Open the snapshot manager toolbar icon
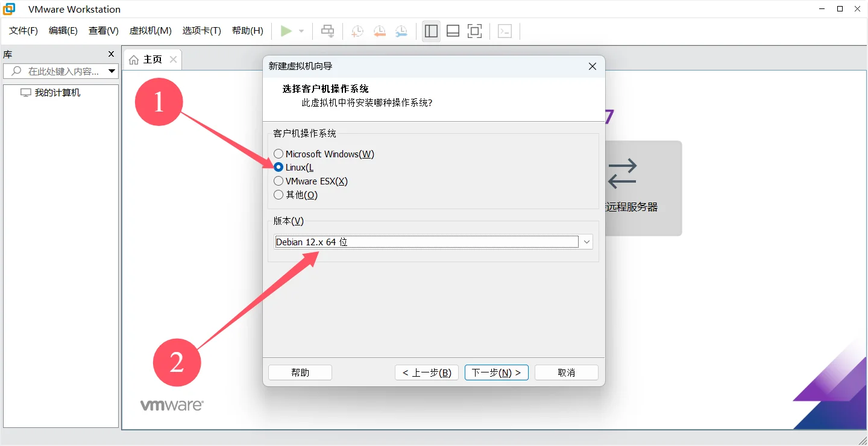The height and width of the screenshot is (446, 868). pyautogui.click(x=401, y=31)
